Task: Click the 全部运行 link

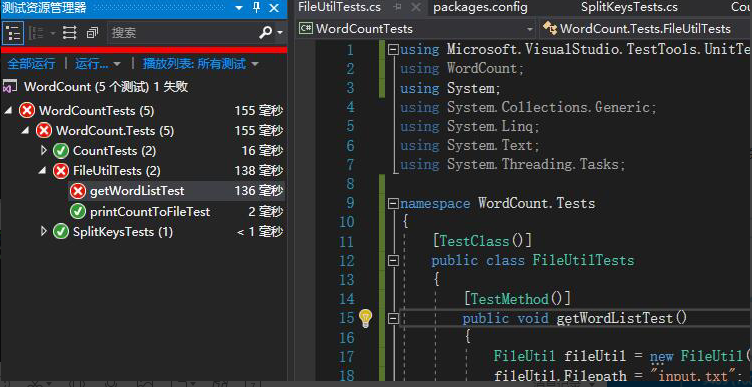Action: pos(31,64)
